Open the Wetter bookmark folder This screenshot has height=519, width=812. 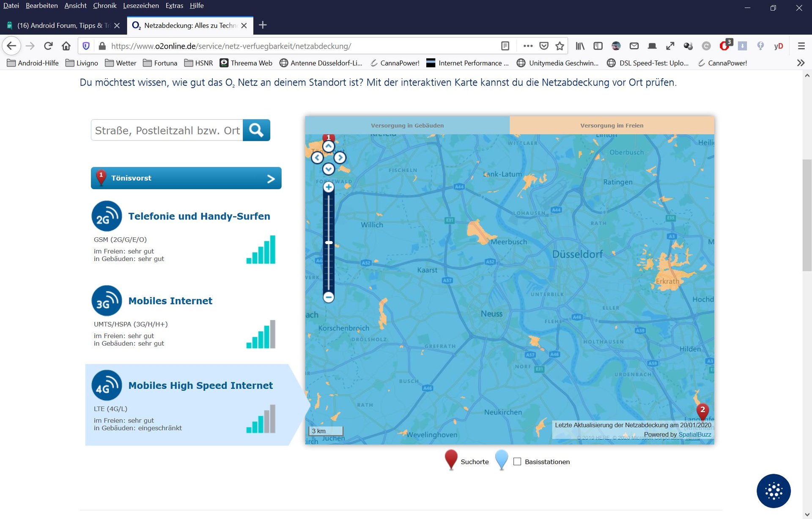click(x=121, y=63)
